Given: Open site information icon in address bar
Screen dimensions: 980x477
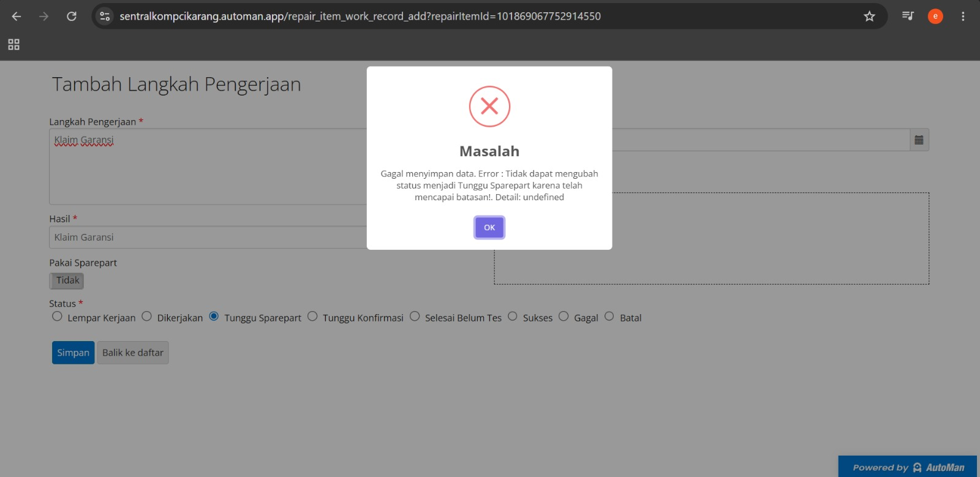Looking at the screenshot, I should (x=105, y=17).
